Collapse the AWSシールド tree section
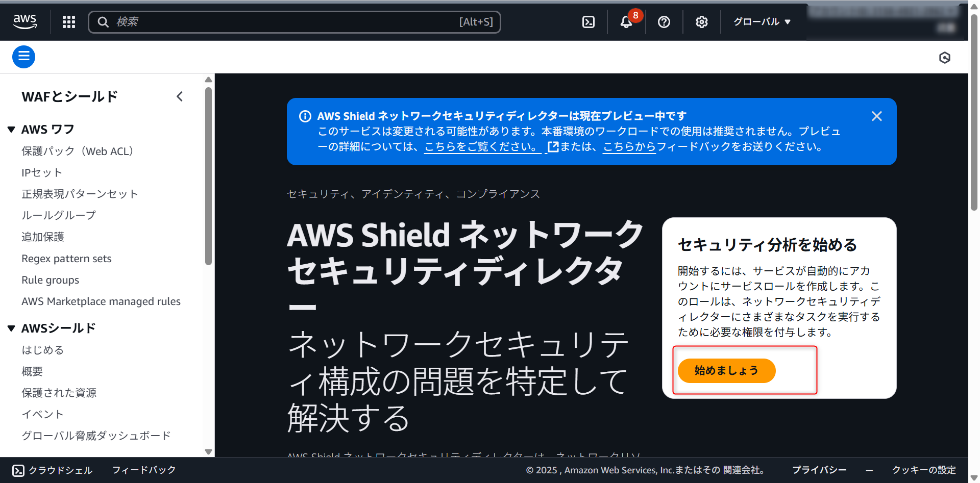This screenshot has height=483, width=980. coord(11,328)
